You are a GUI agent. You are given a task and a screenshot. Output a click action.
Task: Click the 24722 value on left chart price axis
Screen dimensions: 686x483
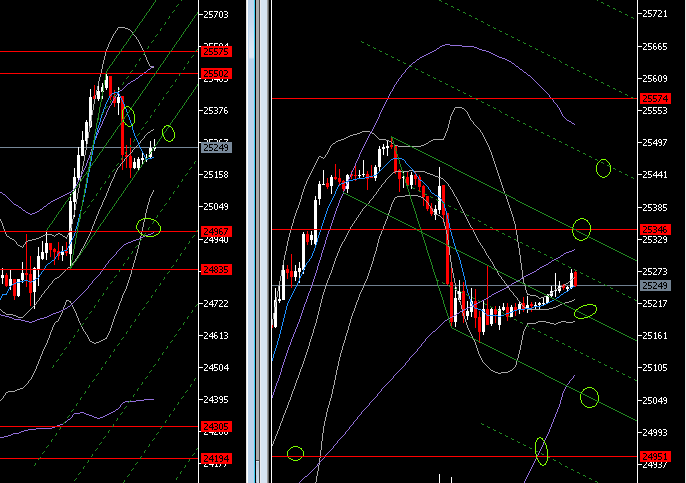pyautogui.click(x=216, y=304)
